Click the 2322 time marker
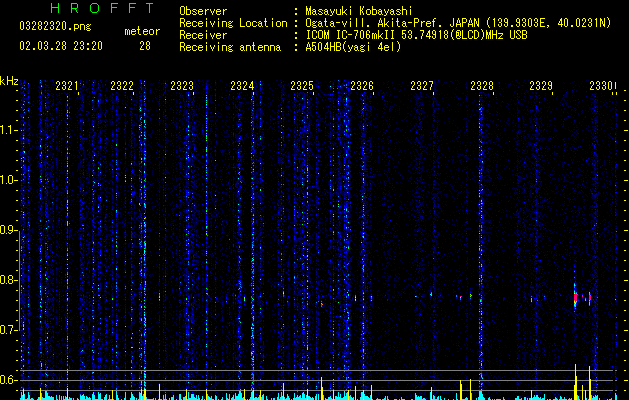The image size is (629, 400). (x=122, y=86)
